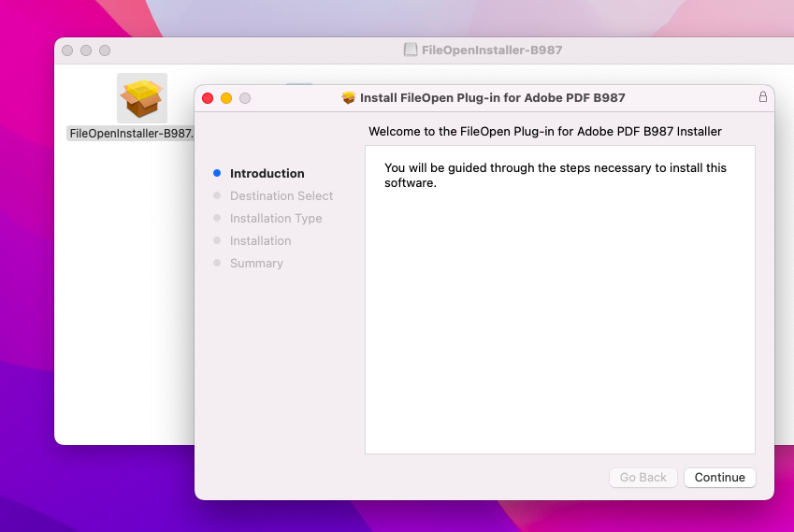
Task: Close the installer window with red button
Action: 208,98
